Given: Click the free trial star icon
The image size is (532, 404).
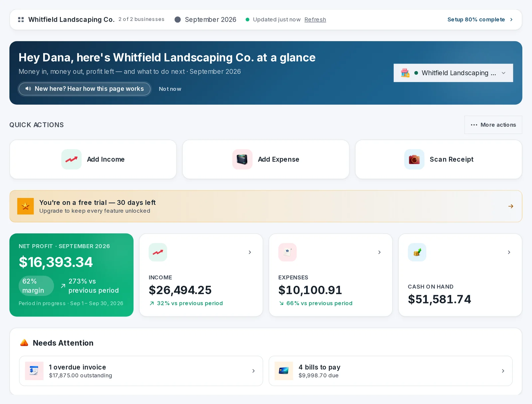Looking at the screenshot, I should [x=26, y=206].
